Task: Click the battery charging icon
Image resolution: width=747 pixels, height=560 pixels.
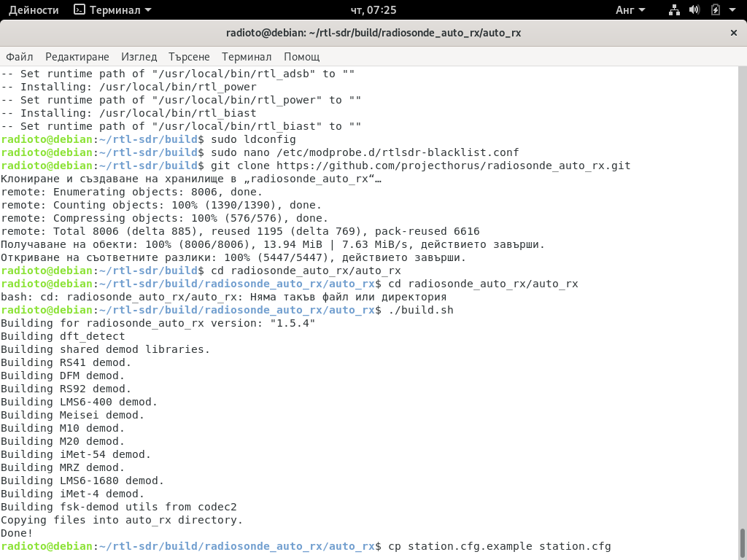Action: (715, 10)
